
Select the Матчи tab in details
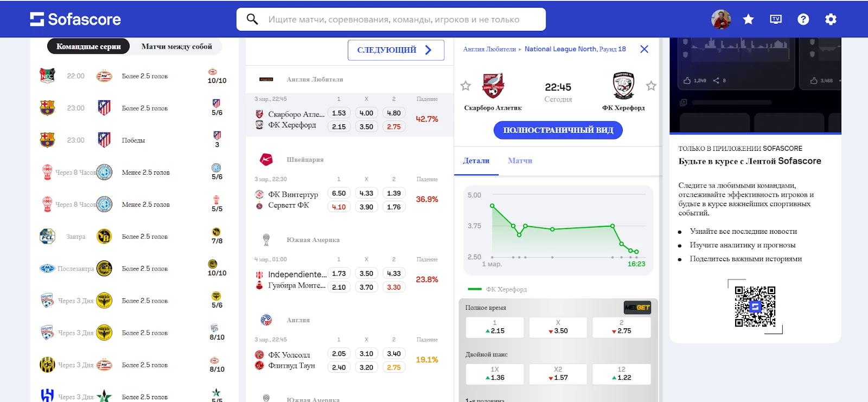click(520, 161)
